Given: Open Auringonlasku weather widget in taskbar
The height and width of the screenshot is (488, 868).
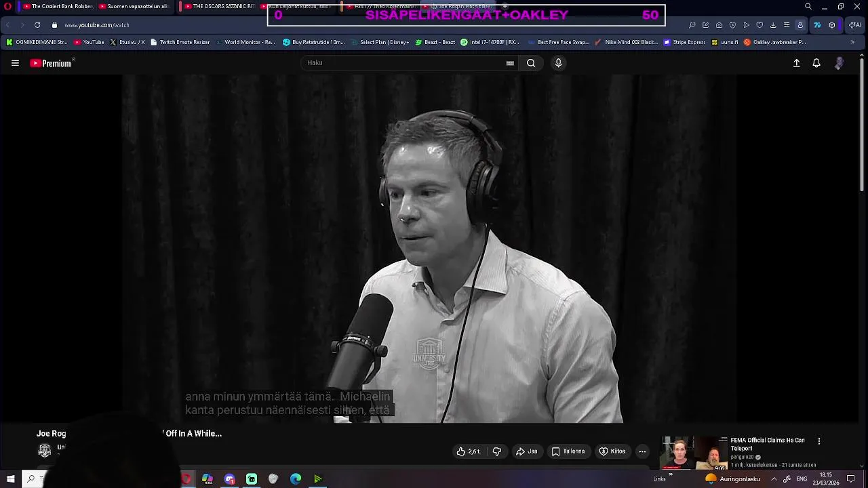Looking at the screenshot, I should pyautogui.click(x=733, y=479).
